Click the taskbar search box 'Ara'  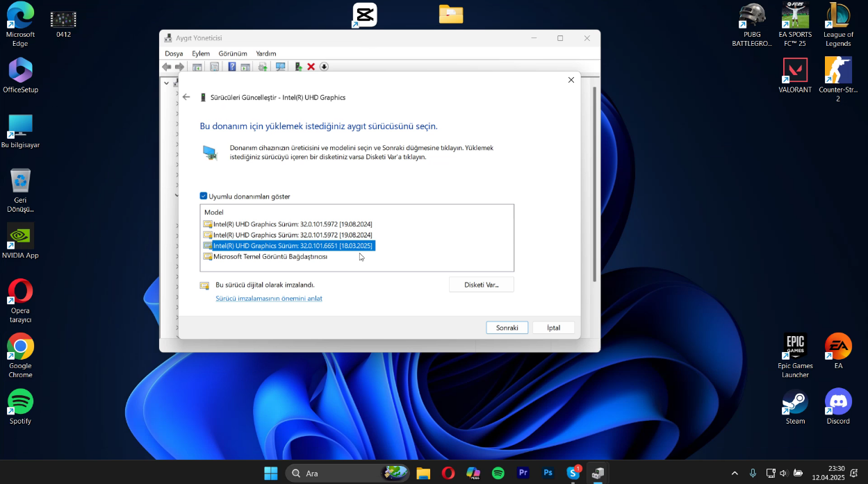(x=334, y=473)
